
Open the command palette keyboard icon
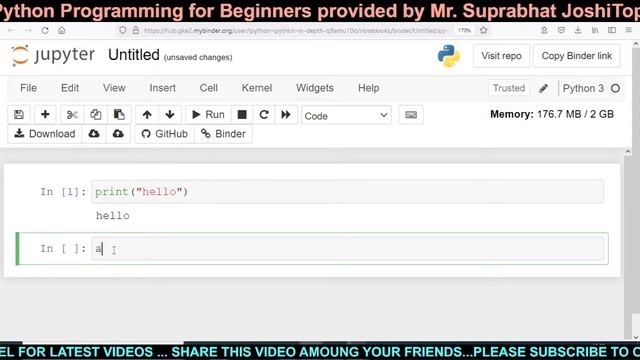point(411,115)
